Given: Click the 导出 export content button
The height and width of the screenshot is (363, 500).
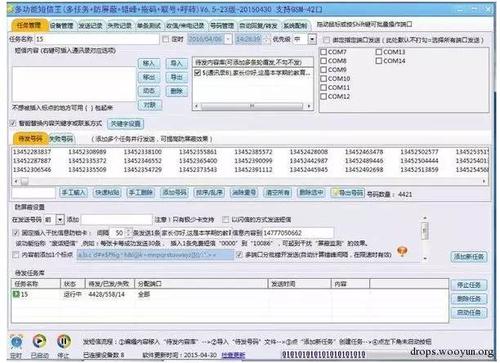Looking at the screenshot, I should [x=177, y=77].
